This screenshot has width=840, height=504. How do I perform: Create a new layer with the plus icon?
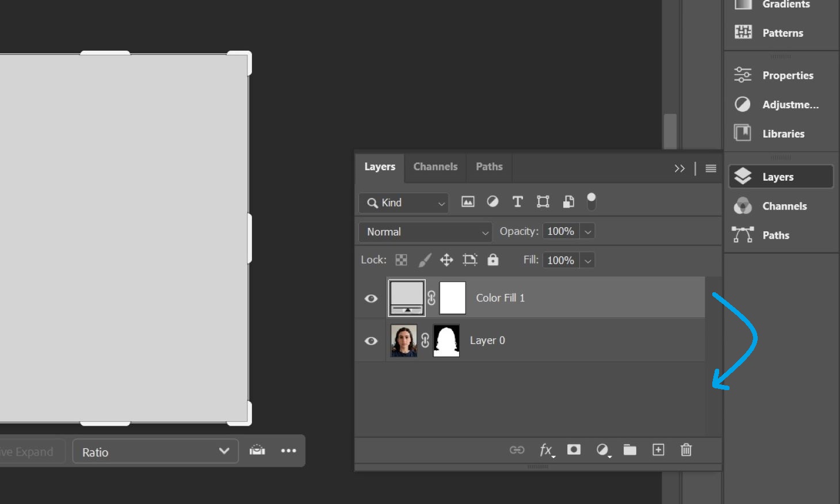coord(658,450)
